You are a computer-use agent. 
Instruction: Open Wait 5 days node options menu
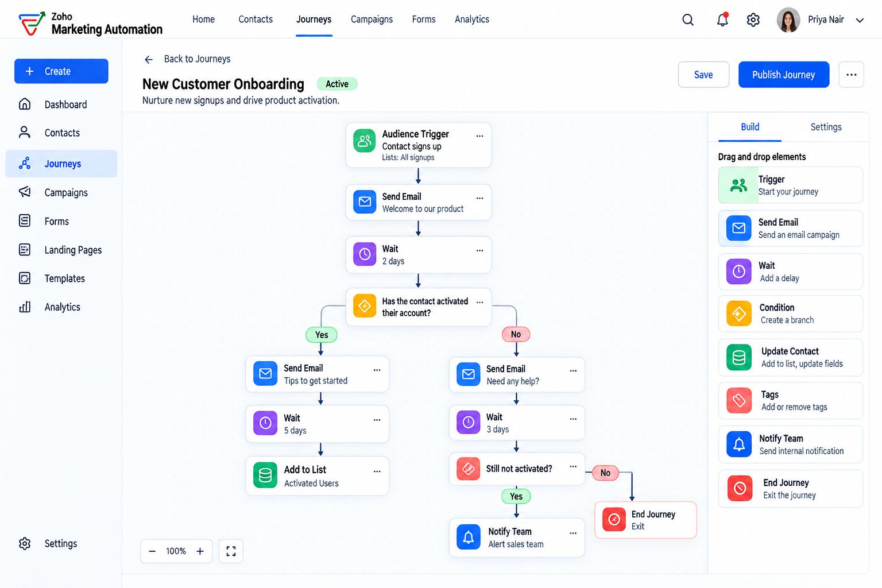click(x=377, y=420)
